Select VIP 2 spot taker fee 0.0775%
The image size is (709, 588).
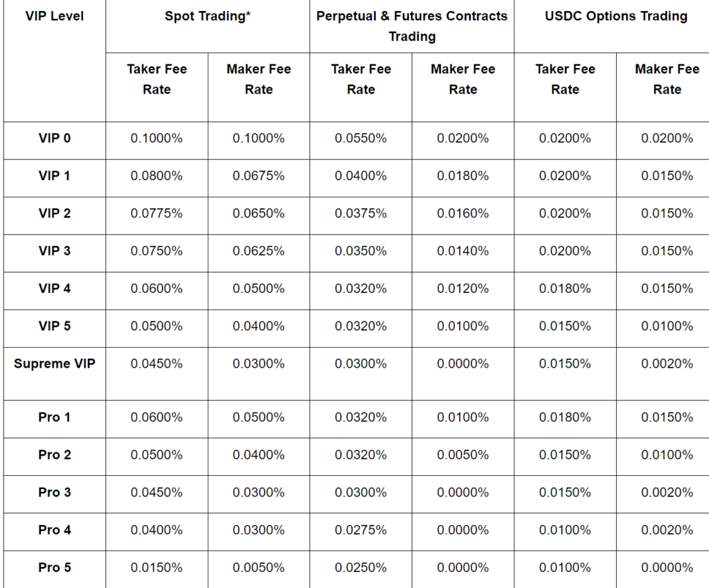(156, 213)
